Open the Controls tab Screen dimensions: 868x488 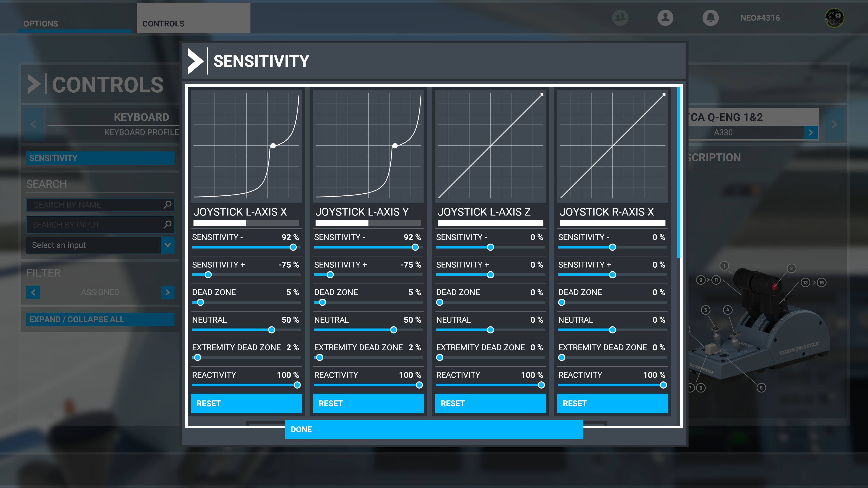pyautogui.click(x=163, y=23)
